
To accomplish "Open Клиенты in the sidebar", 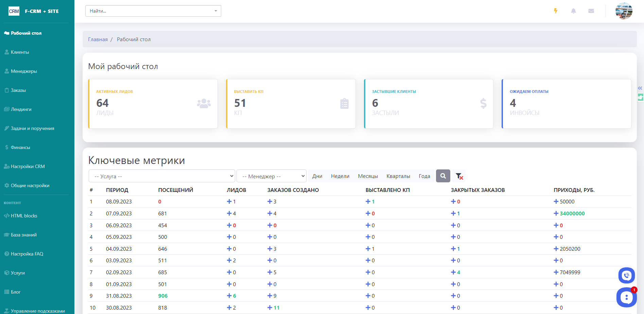I will 20,52.
